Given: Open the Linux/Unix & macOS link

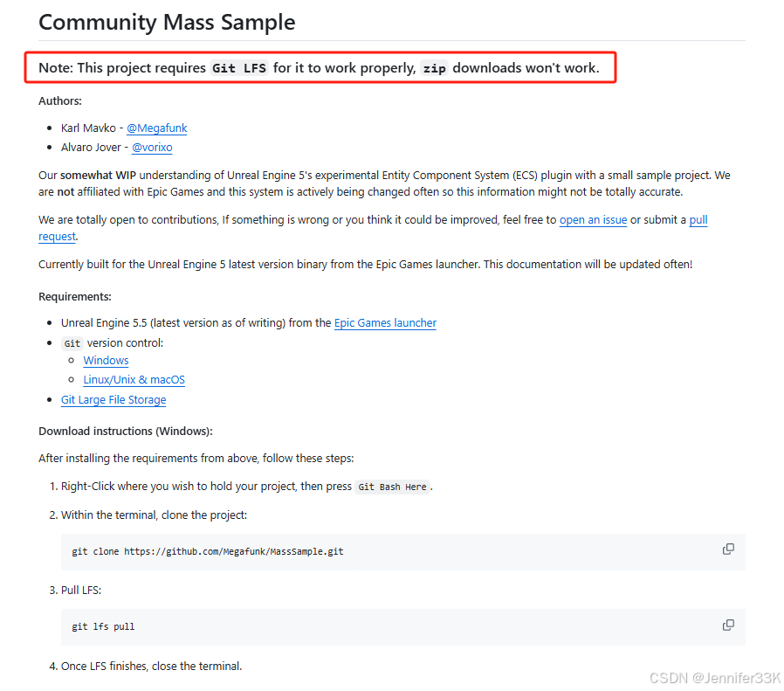Looking at the screenshot, I should coord(134,379).
